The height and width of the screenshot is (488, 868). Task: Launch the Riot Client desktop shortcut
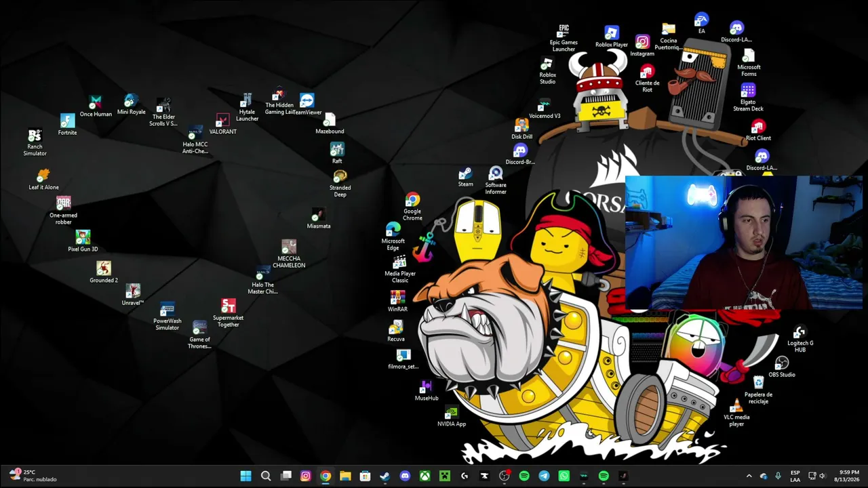coord(758,130)
